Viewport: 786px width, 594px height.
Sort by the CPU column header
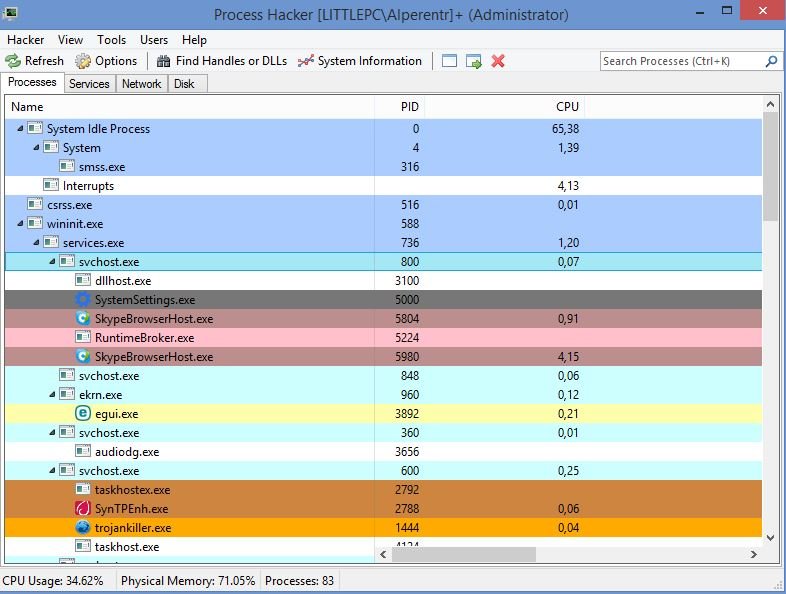click(504, 107)
